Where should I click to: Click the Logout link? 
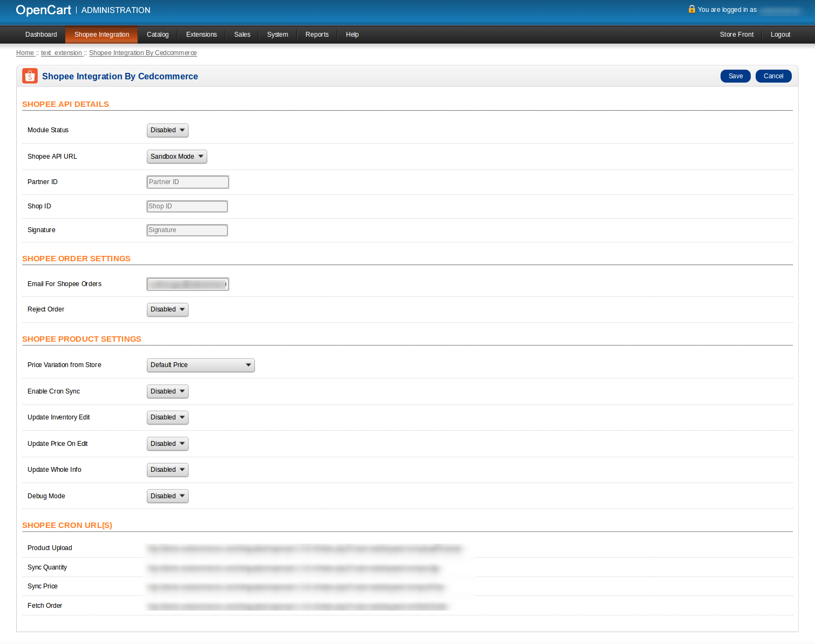(x=780, y=35)
